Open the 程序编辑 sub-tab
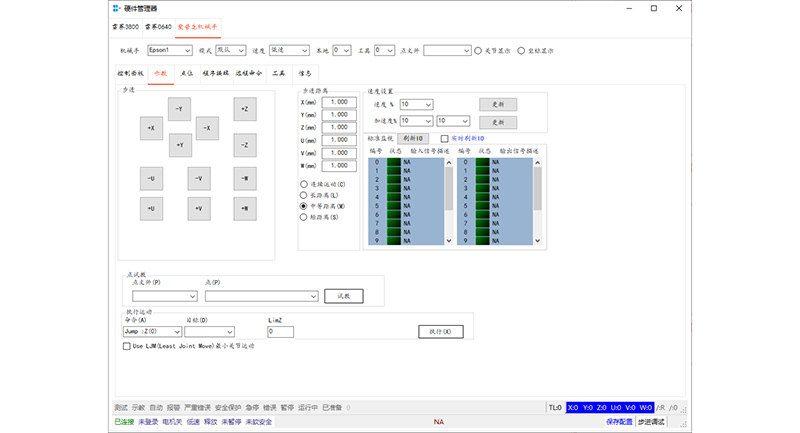This screenshot has width=800, height=433. [216, 73]
